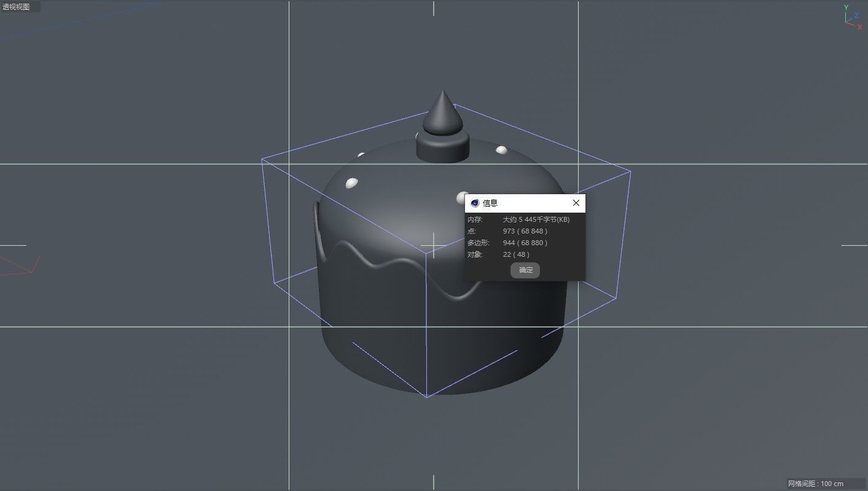Click the 透视视图 viewport label
The image size is (868, 491).
click(x=16, y=7)
